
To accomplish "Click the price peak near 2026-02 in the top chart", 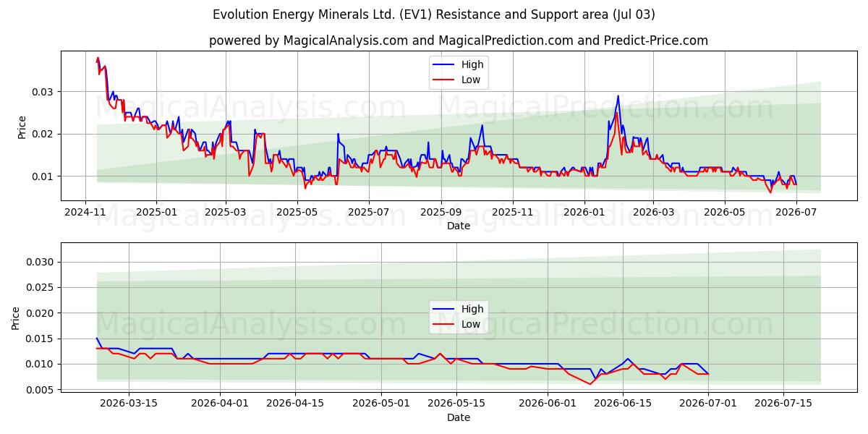I will (618, 95).
